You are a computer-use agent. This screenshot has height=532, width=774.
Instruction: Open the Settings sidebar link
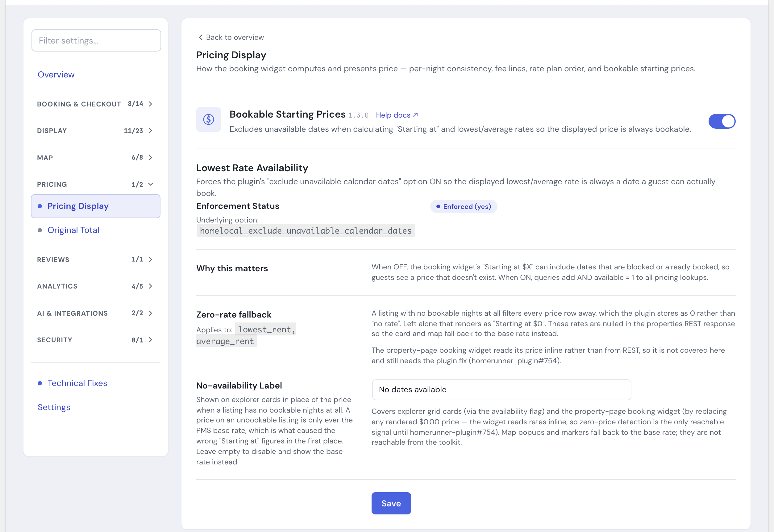click(54, 407)
